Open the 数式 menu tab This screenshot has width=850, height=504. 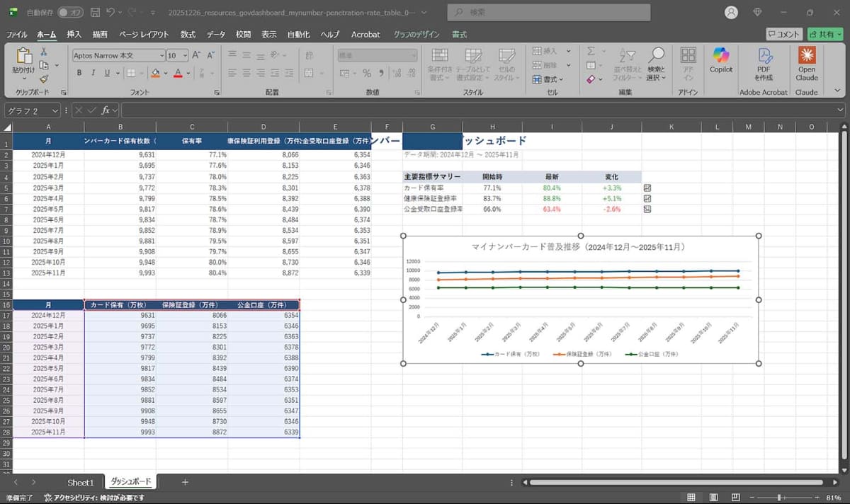coord(188,33)
